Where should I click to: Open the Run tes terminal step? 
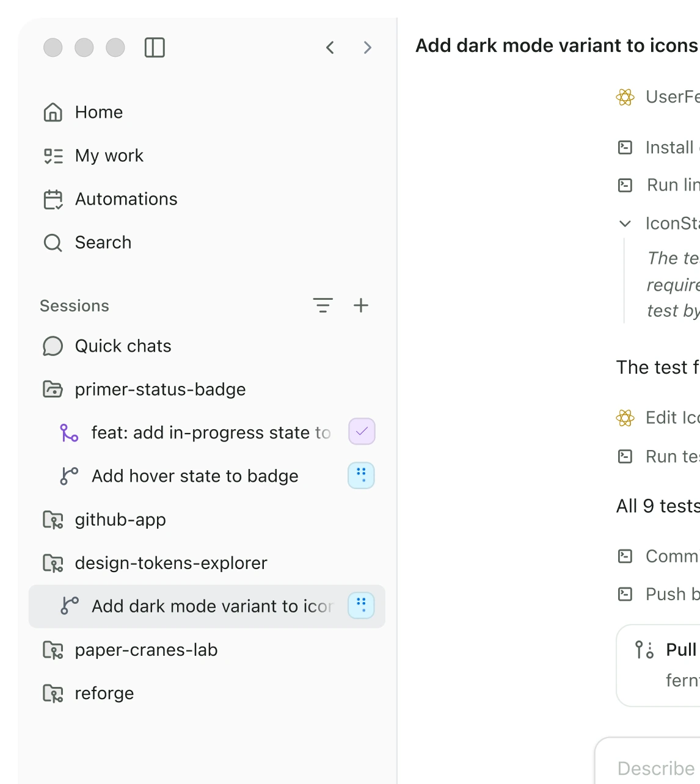click(x=658, y=456)
